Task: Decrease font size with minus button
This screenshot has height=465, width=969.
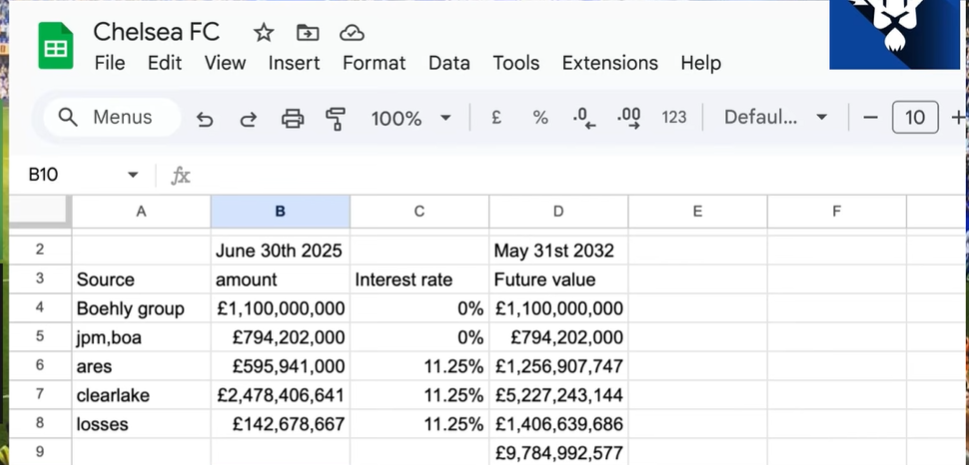Action: pos(870,117)
